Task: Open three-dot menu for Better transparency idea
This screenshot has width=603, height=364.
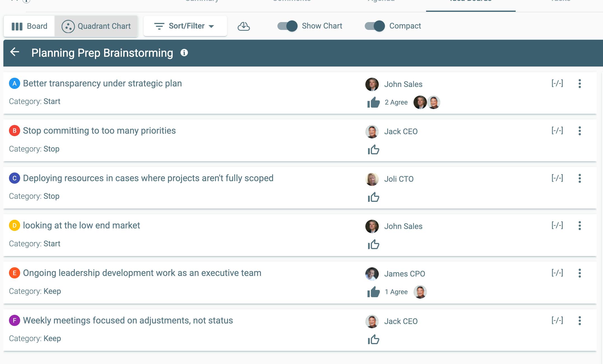Action: [x=579, y=84]
